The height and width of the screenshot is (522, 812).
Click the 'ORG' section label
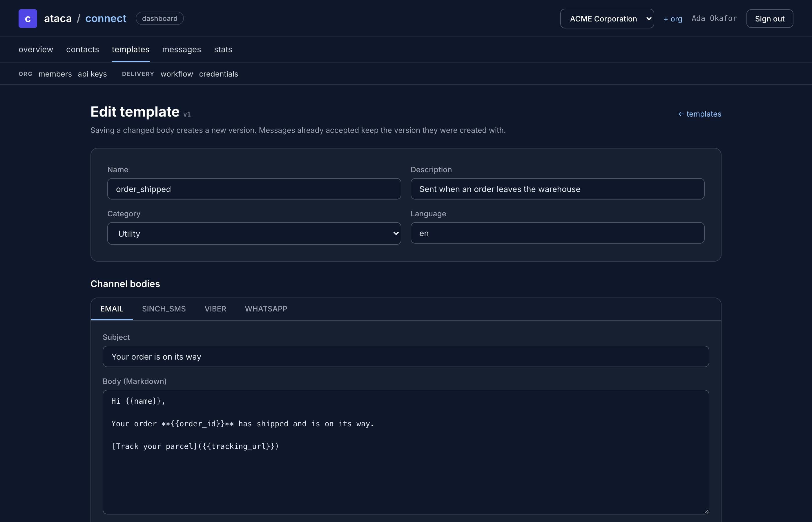(26, 74)
